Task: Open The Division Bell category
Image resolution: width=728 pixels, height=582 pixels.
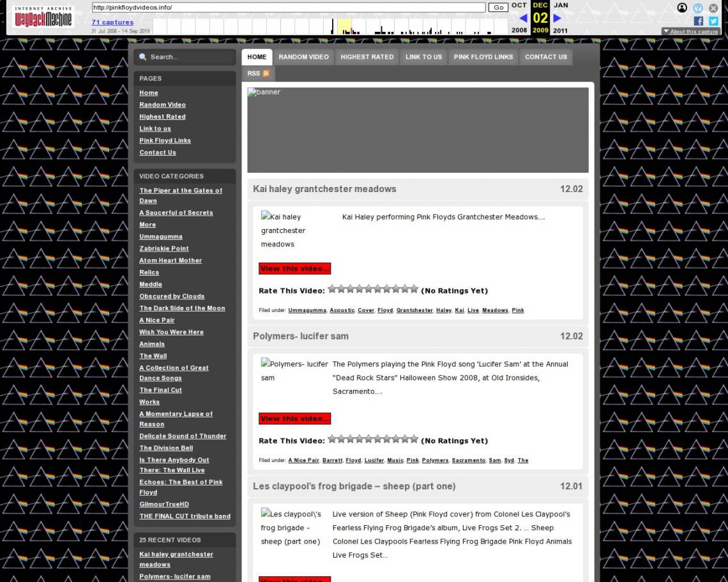Action: [x=166, y=448]
